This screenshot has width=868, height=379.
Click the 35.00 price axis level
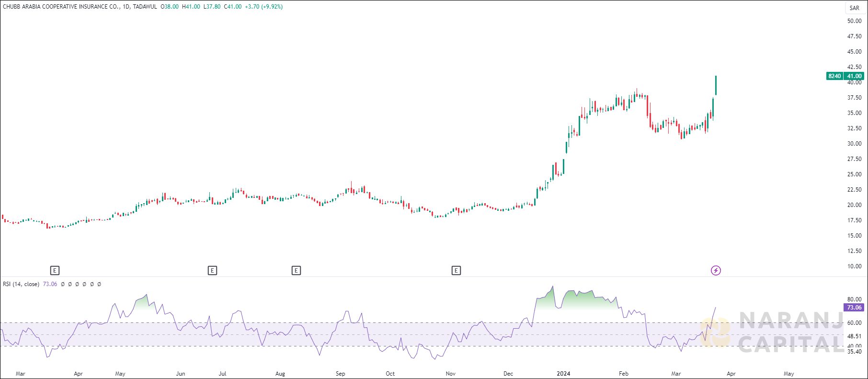pyautogui.click(x=854, y=113)
